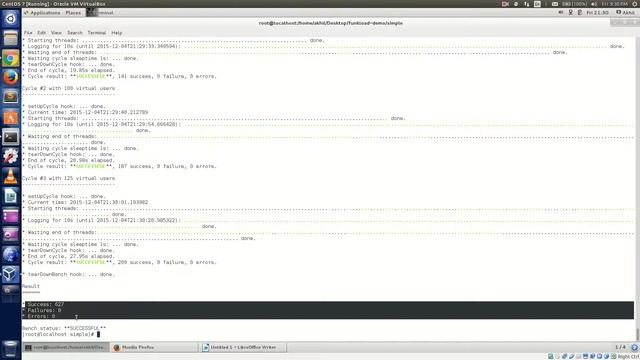The image size is (640, 360).
Task: Open the terminal Help menu
Action: [x=117, y=33]
